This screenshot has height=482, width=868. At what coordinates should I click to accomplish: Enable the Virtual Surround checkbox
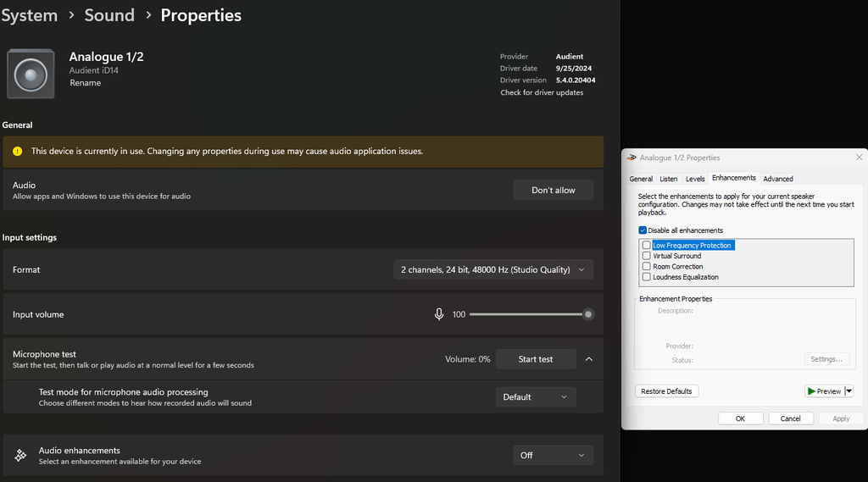point(647,256)
